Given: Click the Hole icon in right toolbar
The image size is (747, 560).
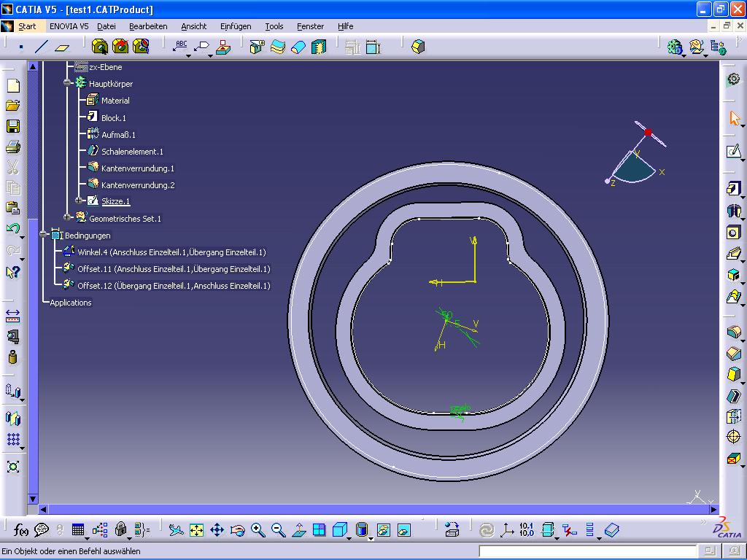Looking at the screenshot, I should (734, 233).
